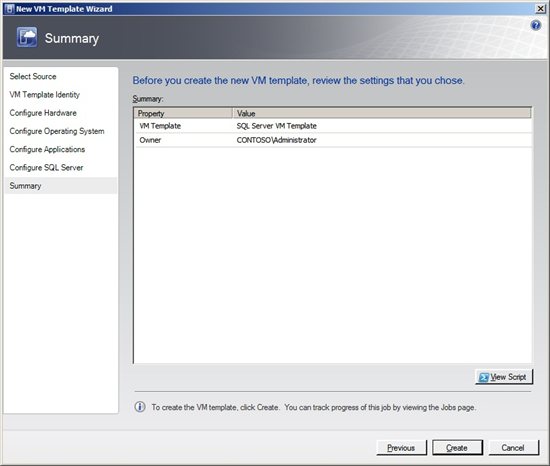550x466 pixels.
Task: Click the 'To create the VM template' hint text
Action: [x=314, y=407]
